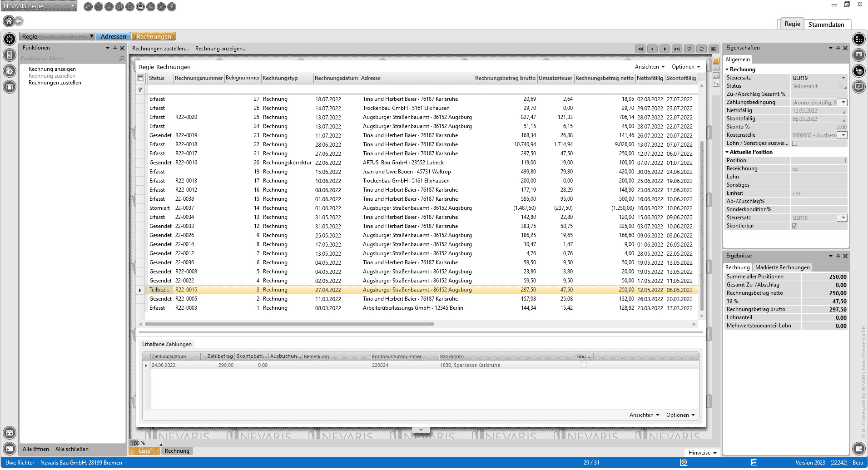868x470 pixels.
Task: Click the calculator report left sidebar icon
Action: [10, 55]
